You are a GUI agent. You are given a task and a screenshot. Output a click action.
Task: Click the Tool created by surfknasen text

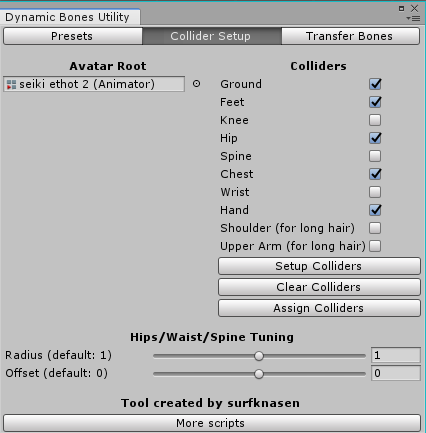pos(210,403)
